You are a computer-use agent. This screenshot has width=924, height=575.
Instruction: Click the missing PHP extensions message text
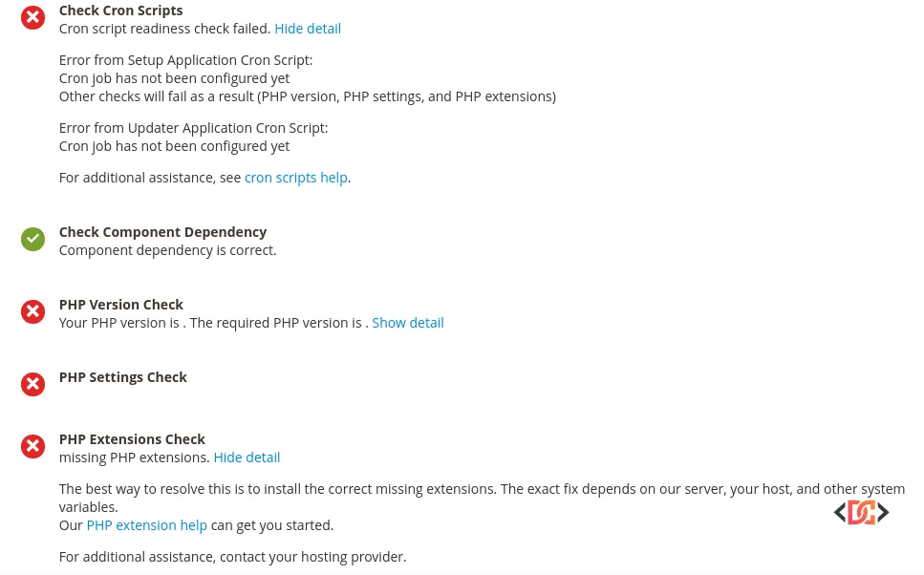point(136,457)
